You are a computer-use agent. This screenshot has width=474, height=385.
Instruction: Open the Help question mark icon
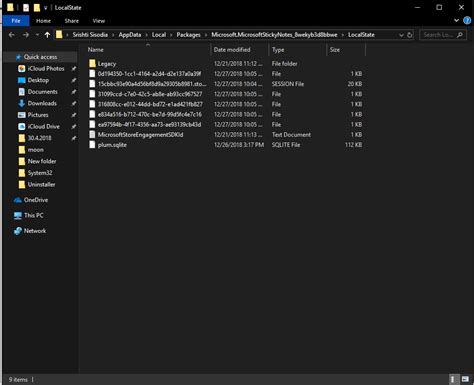pyautogui.click(x=467, y=20)
